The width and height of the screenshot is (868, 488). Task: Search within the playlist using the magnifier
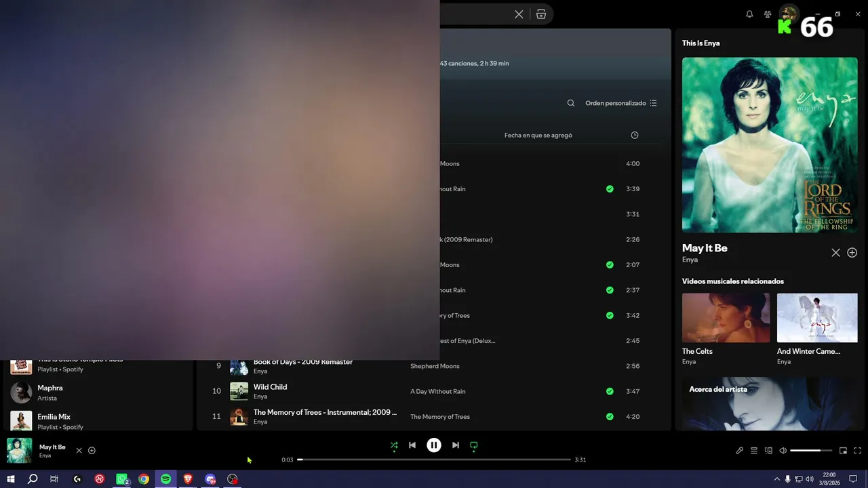pos(571,103)
